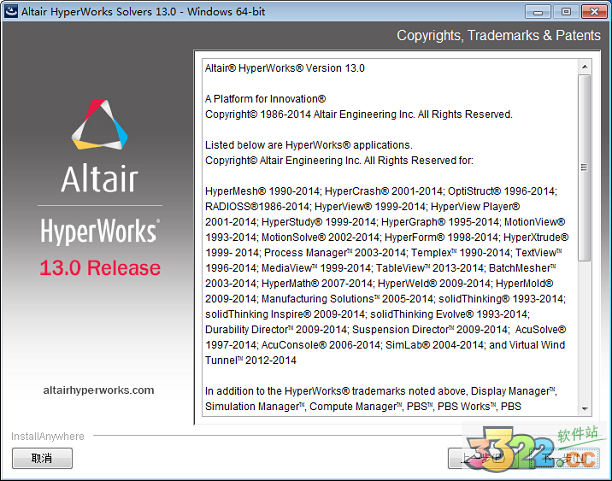
Task: Click the 取消 (Cancel) button
Action: (x=42, y=458)
